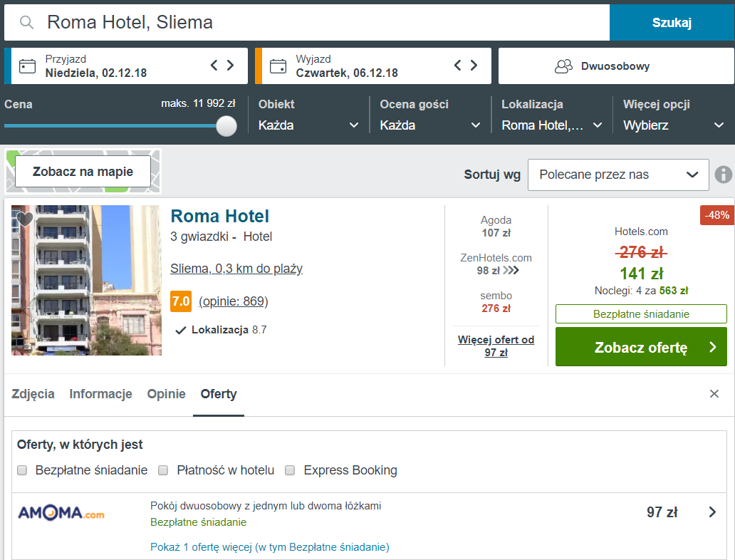Open the Wyjazd calendar icon
The height and width of the screenshot is (560, 735).
278,66
